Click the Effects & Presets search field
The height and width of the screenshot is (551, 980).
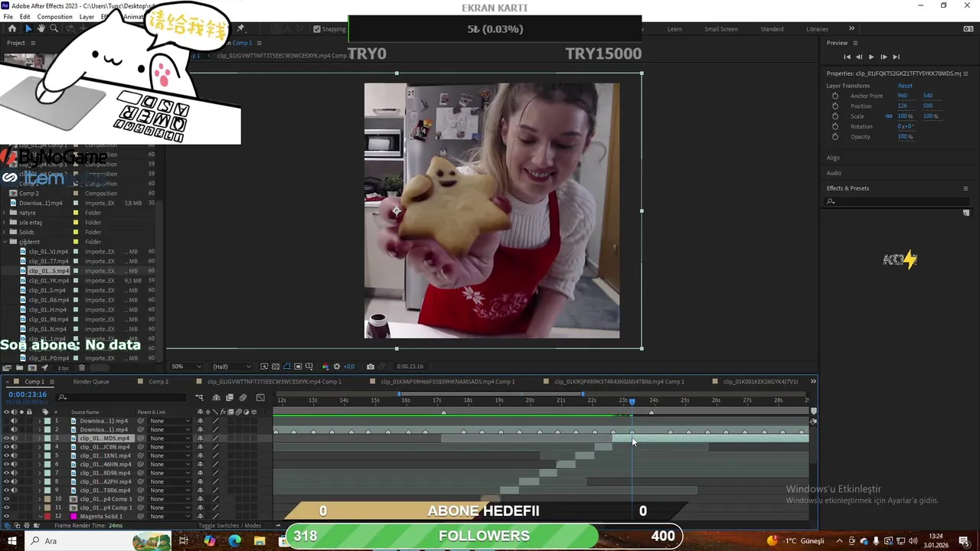tap(896, 201)
